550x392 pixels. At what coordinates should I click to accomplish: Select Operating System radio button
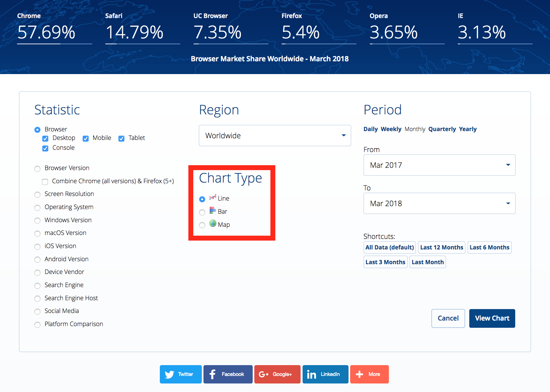37,207
